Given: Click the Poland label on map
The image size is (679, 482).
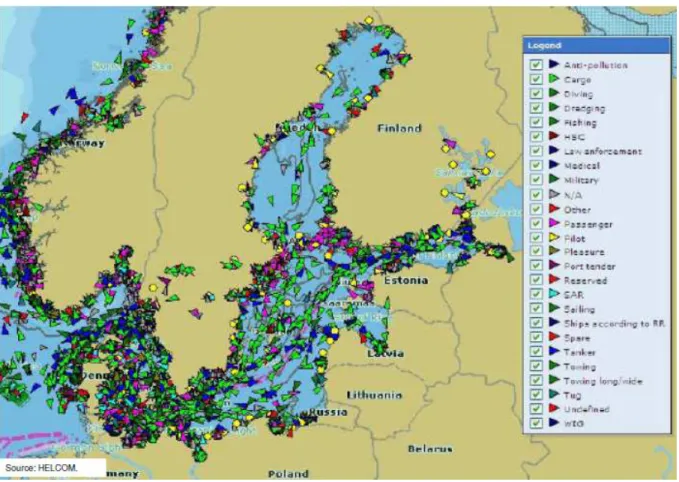Looking at the screenshot, I should pos(288,474).
